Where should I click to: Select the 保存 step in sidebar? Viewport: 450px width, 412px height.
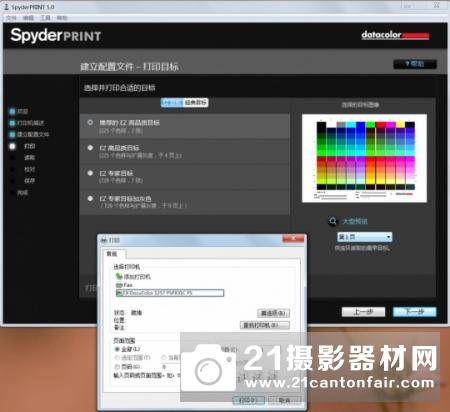click(29, 181)
